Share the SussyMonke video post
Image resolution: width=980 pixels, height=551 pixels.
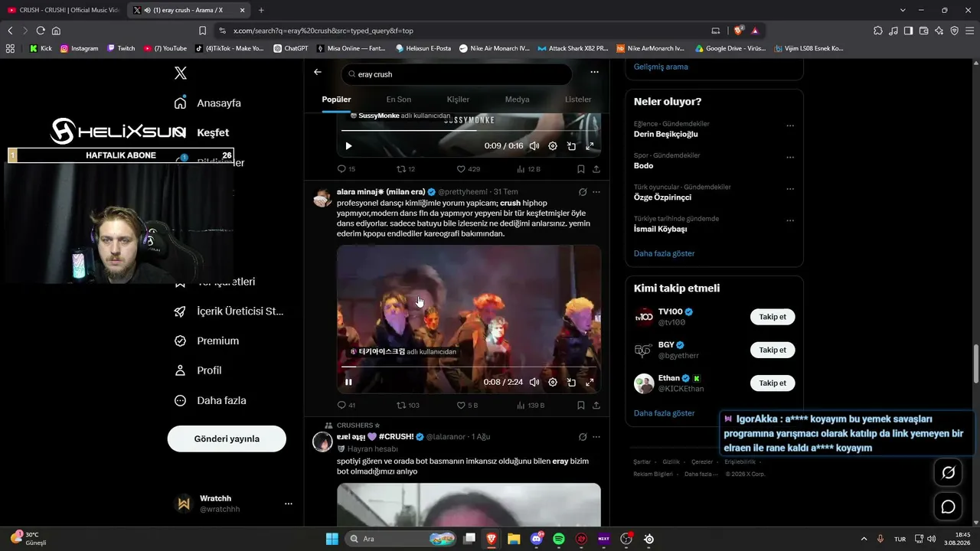pyautogui.click(x=596, y=168)
